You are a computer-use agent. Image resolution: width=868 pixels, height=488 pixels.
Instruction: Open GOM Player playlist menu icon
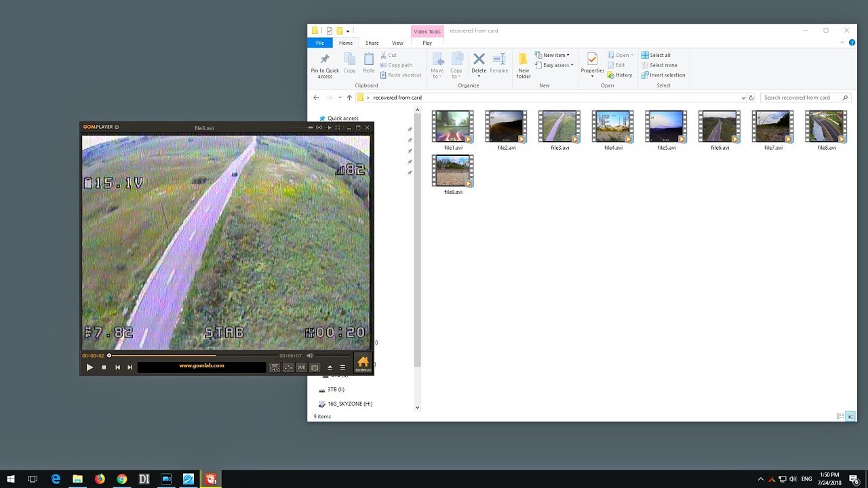342,367
